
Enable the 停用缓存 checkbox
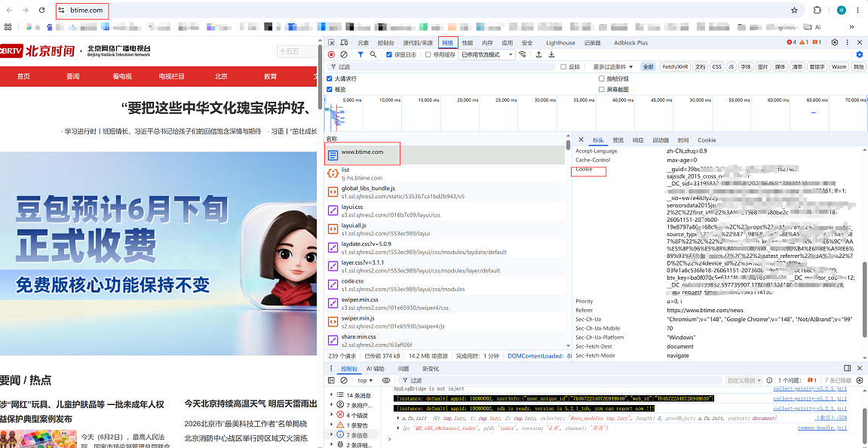[428, 54]
